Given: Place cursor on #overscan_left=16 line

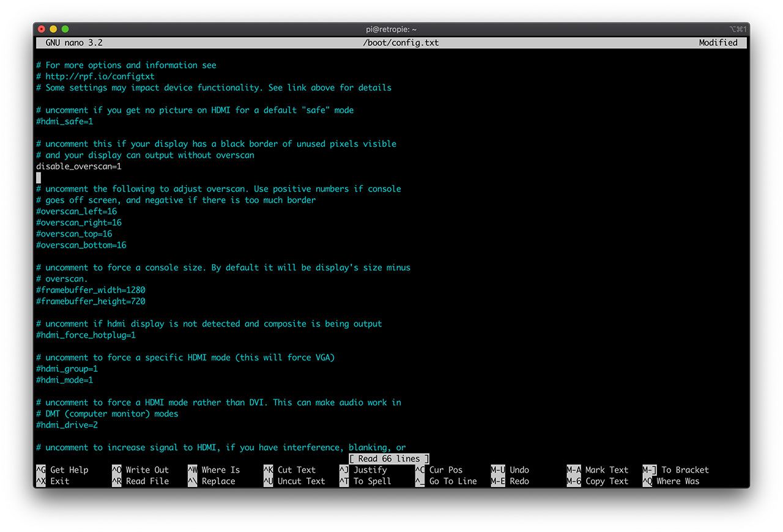Looking at the screenshot, I should (x=76, y=211).
